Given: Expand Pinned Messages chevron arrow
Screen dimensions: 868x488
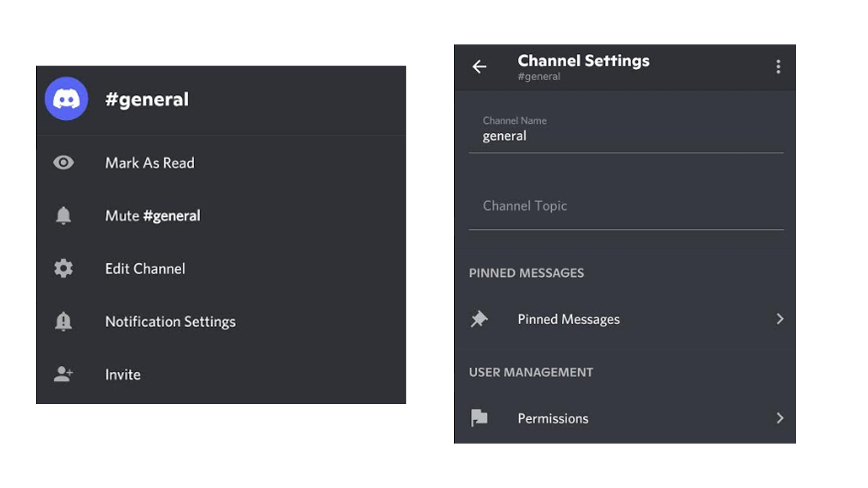Looking at the screenshot, I should tap(780, 319).
